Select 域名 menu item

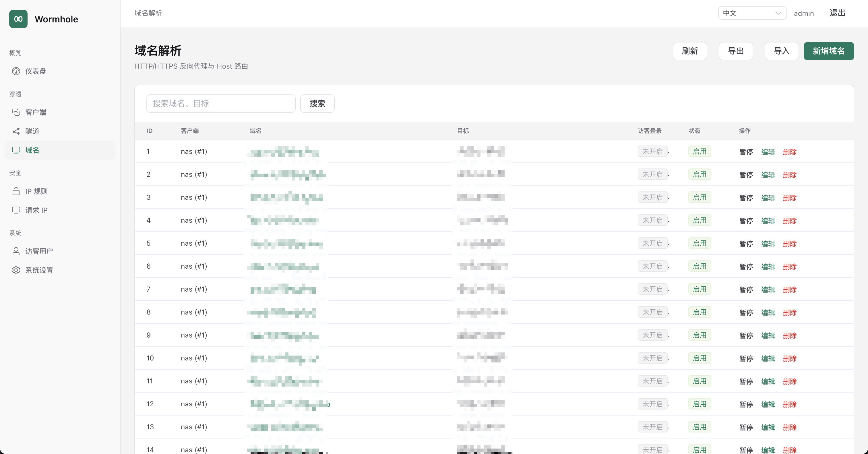point(60,150)
